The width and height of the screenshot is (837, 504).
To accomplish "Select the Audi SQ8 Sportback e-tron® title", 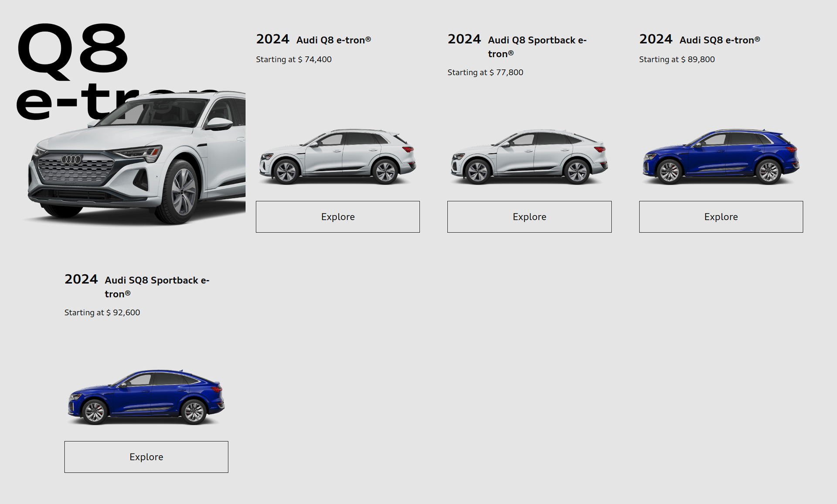I will 157,287.
